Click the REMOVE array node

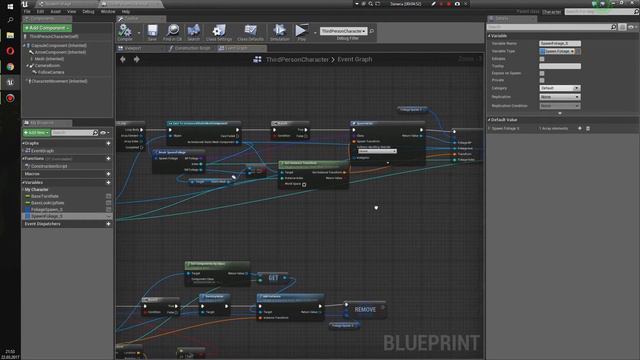click(x=365, y=310)
